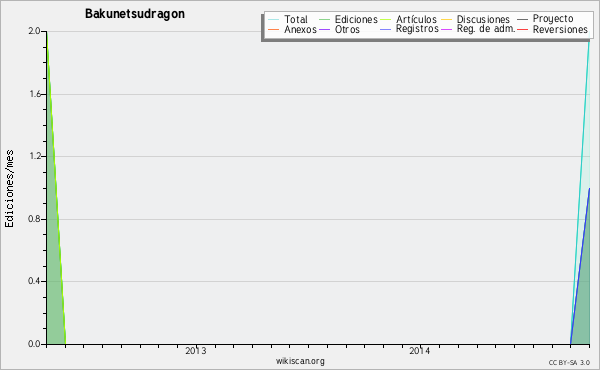Click the 1.6 y-axis value
The width and height of the screenshot is (600, 370).
34,94
